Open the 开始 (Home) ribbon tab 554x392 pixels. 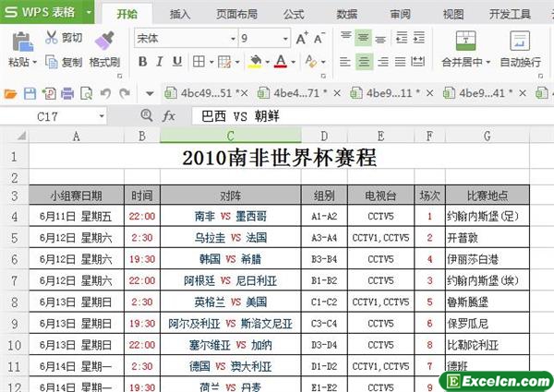click(127, 14)
